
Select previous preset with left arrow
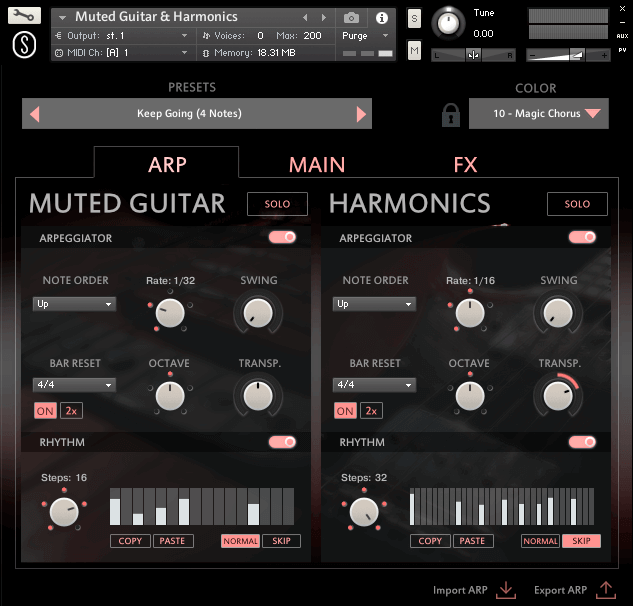[x=34, y=114]
